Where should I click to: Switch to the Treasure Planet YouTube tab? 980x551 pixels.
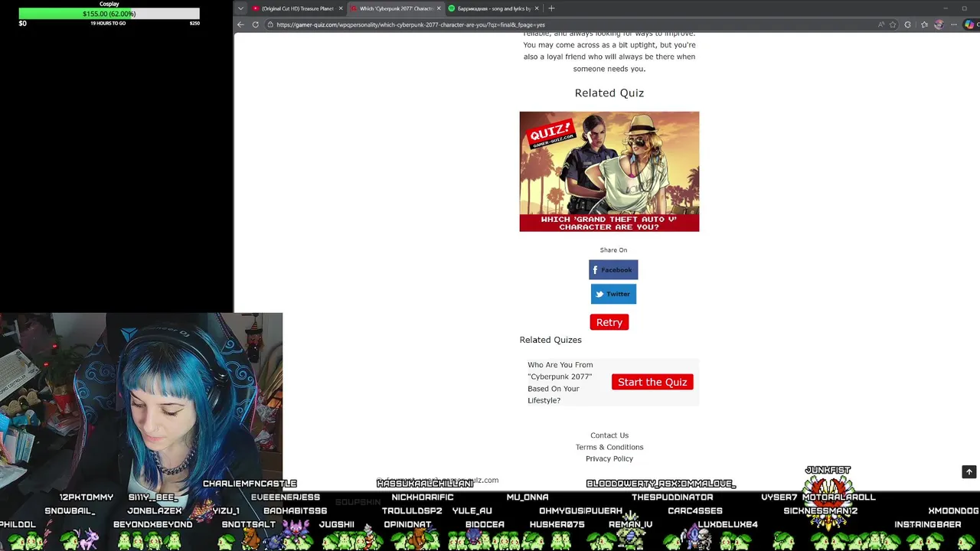pyautogui.click(x=297, y=8)
